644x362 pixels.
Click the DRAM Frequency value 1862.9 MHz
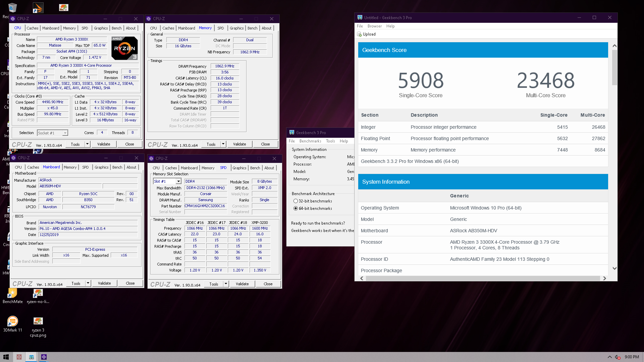click(x=225, y=66)
